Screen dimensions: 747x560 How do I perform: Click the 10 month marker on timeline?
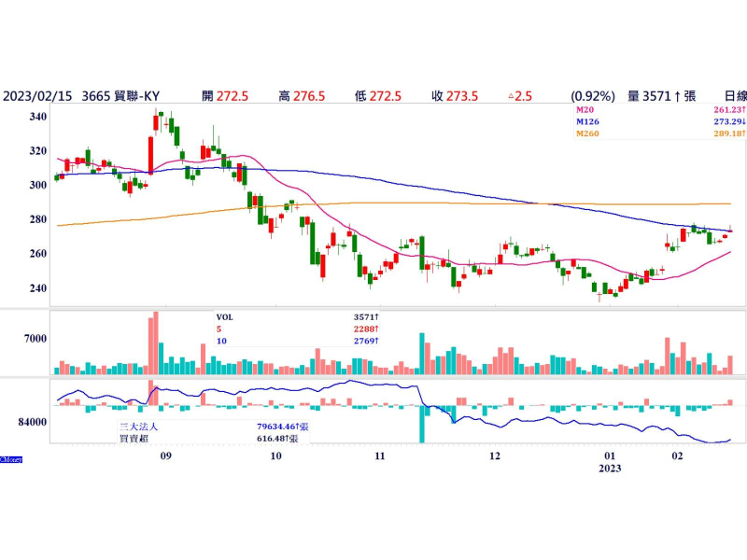(x=275, y=456)
